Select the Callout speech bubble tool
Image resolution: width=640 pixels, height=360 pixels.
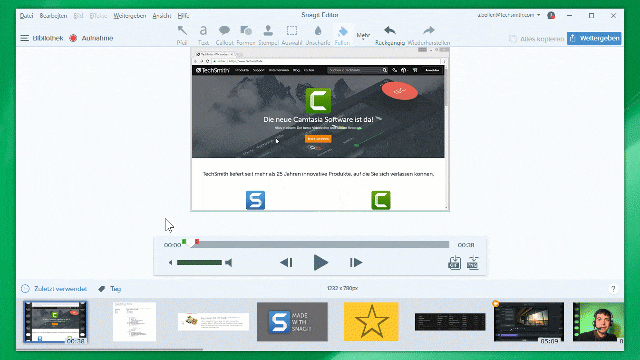click(x=224, y=34)
